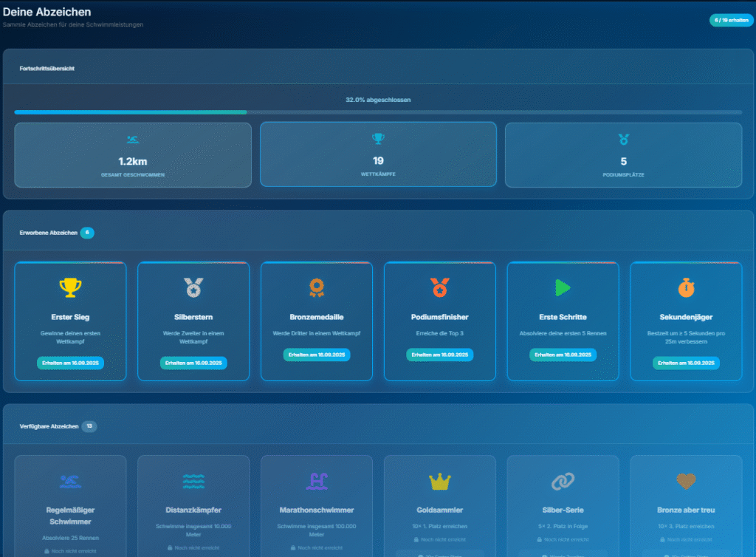Click the 32.0% completion progress bar
Image resolution: width=756 pixels, height=557 pixels.
pyautogui.click(x=378, y=112)
